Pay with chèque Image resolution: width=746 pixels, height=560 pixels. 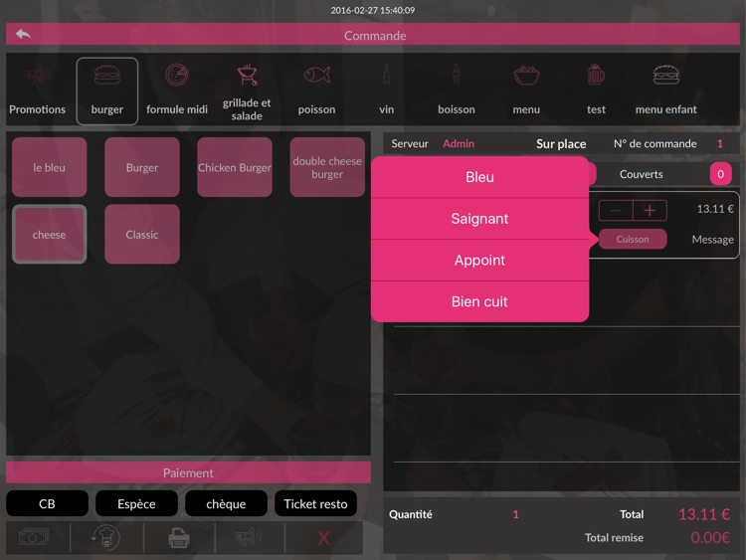pos(226,503)
